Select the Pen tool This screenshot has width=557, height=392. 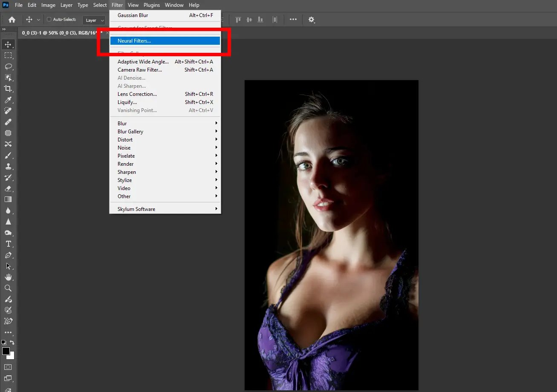[8, 255]
